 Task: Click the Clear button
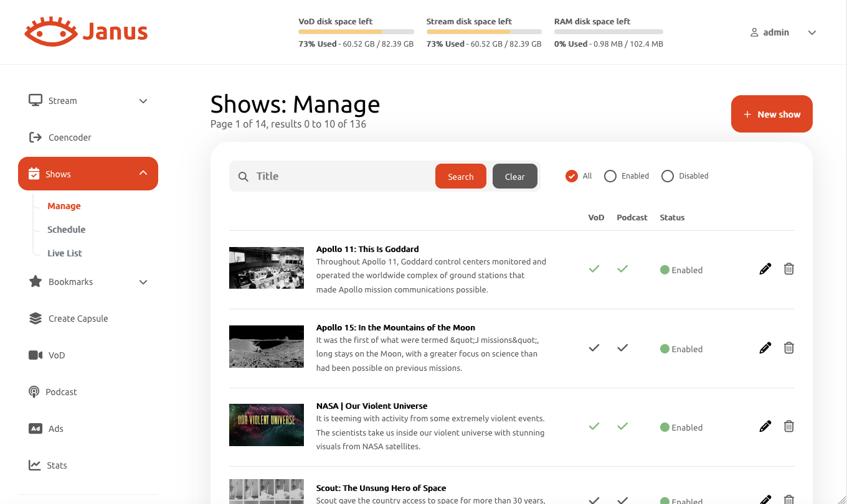[x=515, y=176]
